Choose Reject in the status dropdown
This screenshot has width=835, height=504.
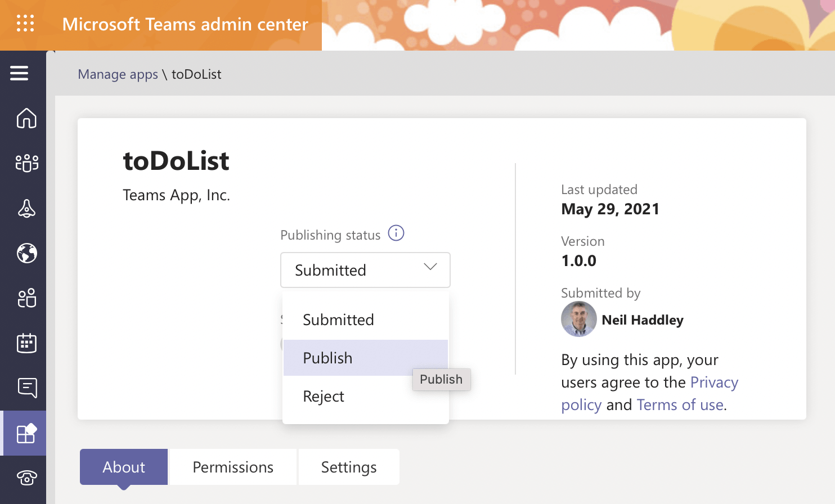[x=324, y=397]
